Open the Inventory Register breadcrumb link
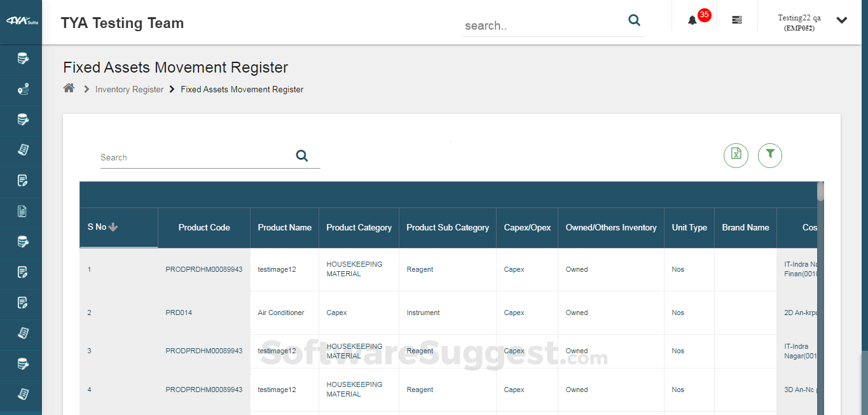 (x=129, y=89)
